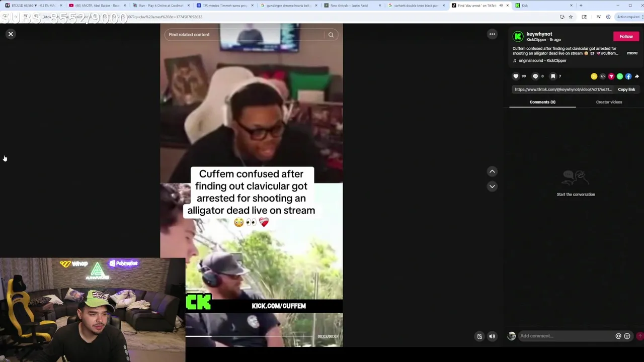Like the video with the heart icon
Viewport: 644px width, 362px height.
(x=516, y=76)
